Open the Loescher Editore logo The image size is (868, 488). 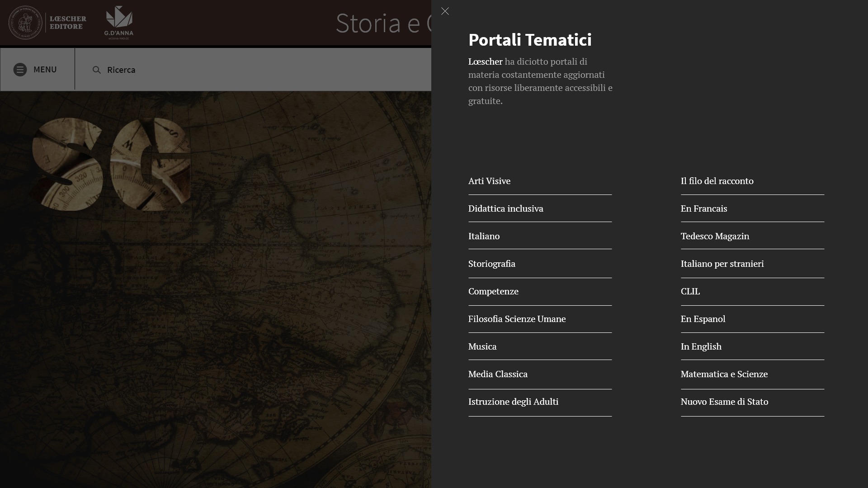coord(47,23)
